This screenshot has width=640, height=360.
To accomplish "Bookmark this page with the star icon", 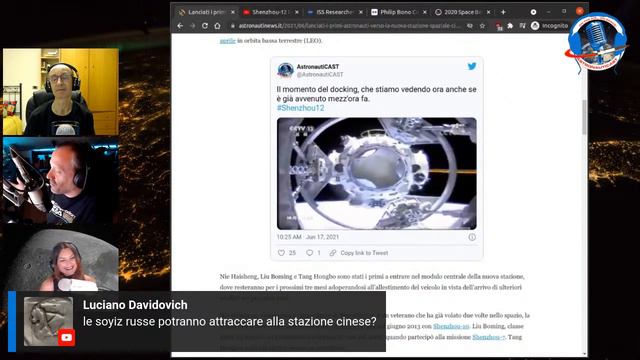I will (x=482, y=26).
